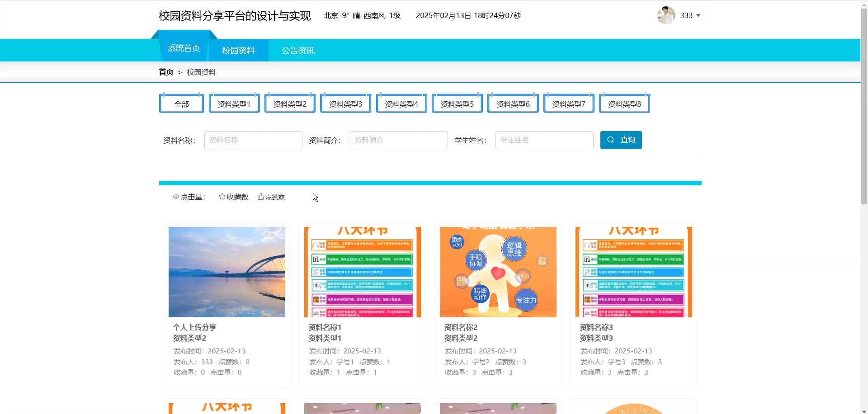Go to the 公告资讯 tab
This screenshot has width=868, height=414.
(x=298, y=50)
